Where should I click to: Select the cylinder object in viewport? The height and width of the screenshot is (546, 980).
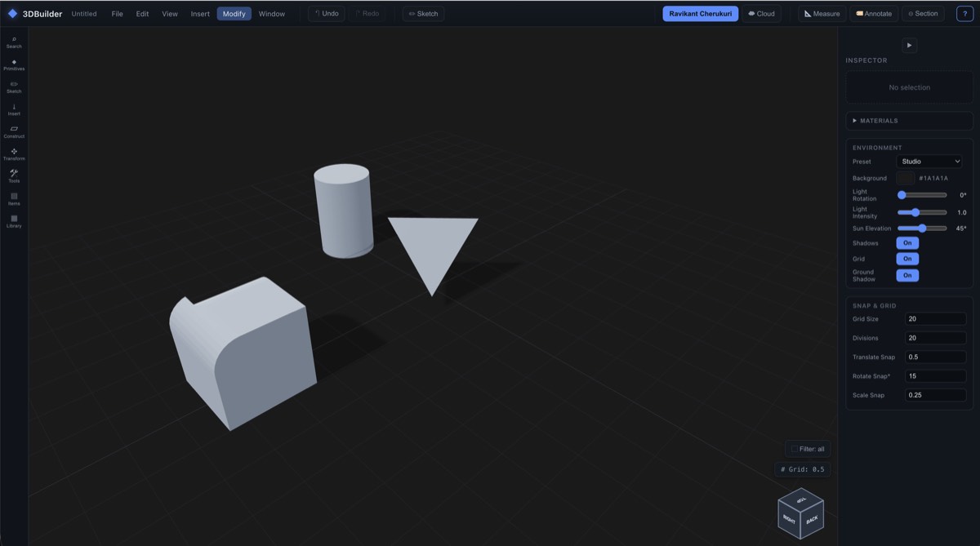344,211
